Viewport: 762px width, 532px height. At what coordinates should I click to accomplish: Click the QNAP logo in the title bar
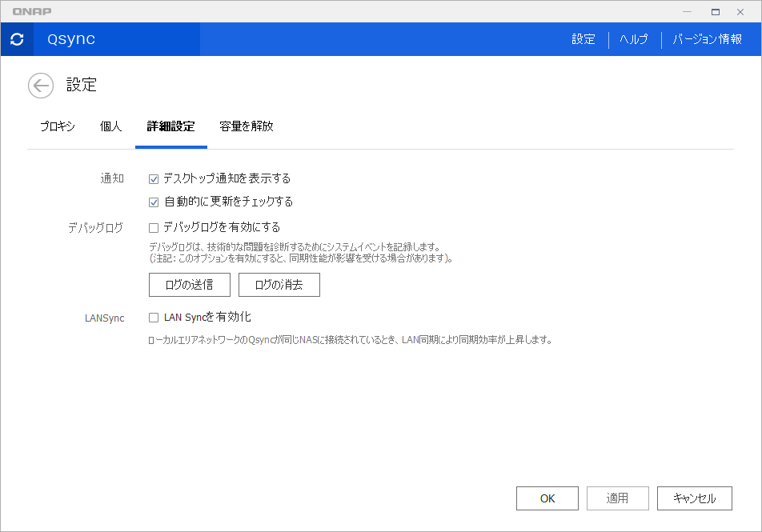pos(32,12)
